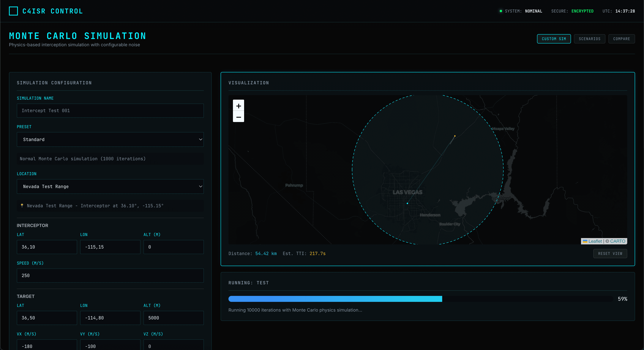The image size is (644, 350).
Task: Zoom out on the map
Action: (x=239, y=117)
